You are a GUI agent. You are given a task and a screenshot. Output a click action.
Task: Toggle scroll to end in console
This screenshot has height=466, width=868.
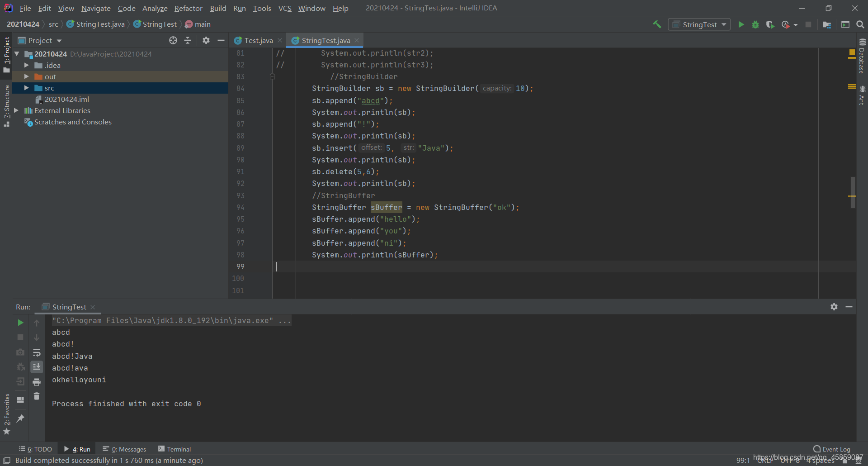pyautogui.click(x=37, y=367)
